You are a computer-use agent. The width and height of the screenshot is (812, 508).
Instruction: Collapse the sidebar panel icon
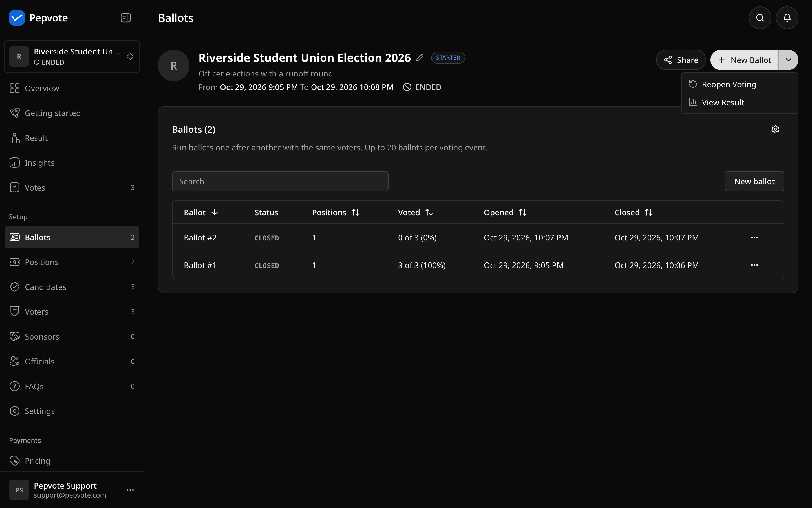tap(125, 18)
